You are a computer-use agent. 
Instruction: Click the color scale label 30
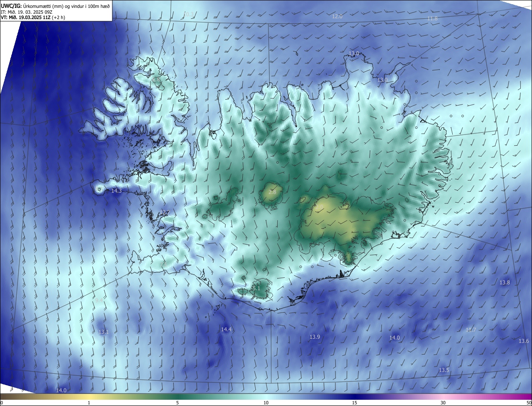(443, 403)
